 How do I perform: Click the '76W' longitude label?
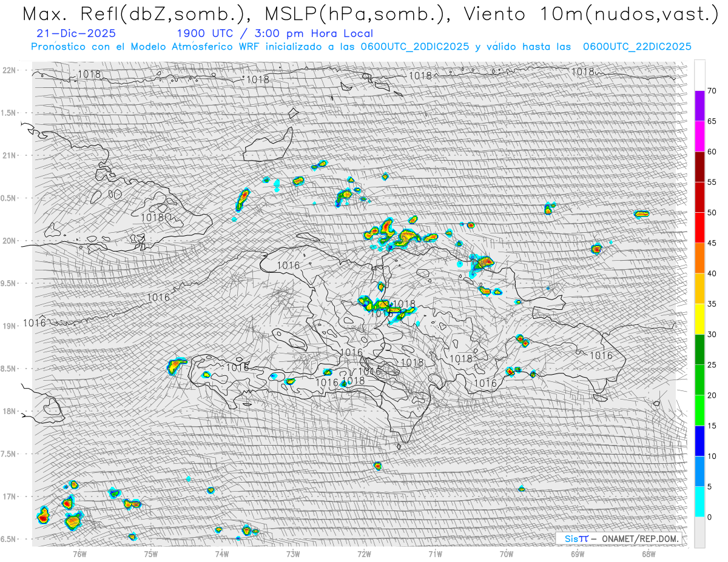tap(79, 553)
